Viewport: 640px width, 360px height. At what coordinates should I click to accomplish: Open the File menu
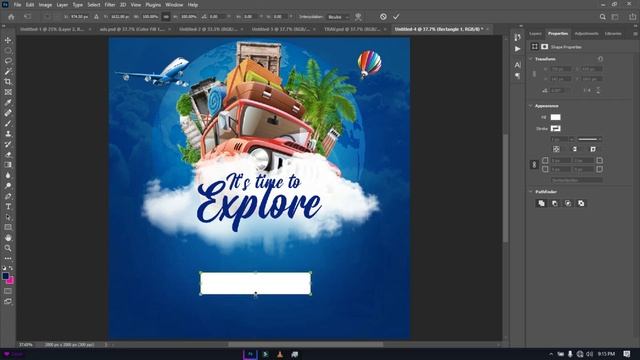17,5
